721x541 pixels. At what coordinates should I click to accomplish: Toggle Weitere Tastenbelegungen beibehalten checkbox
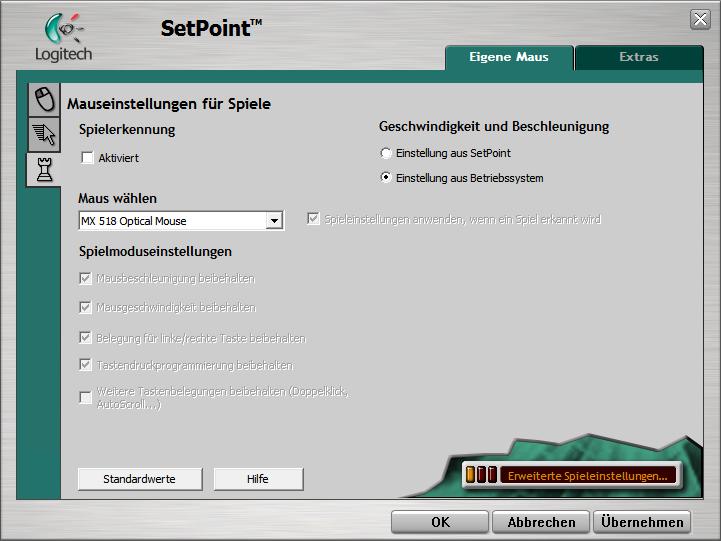pos(85,397)
